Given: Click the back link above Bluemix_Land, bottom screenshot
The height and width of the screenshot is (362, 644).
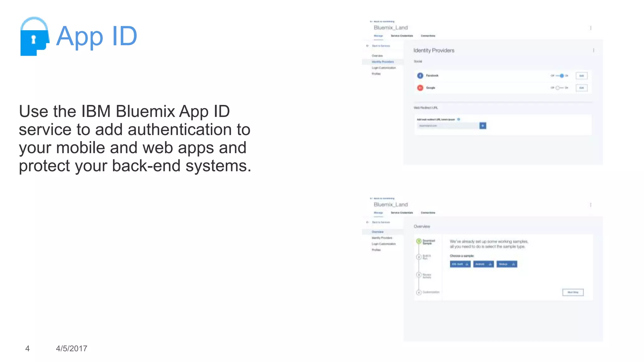Looking at the screenshot, I should [x=382, y=199].
